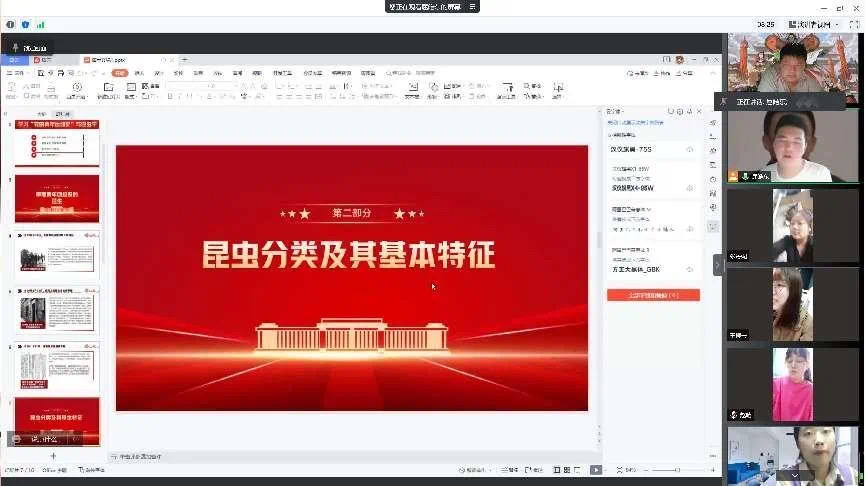
Task: Click the save icon in quick access toolbar
Action: tap(42, 73)
